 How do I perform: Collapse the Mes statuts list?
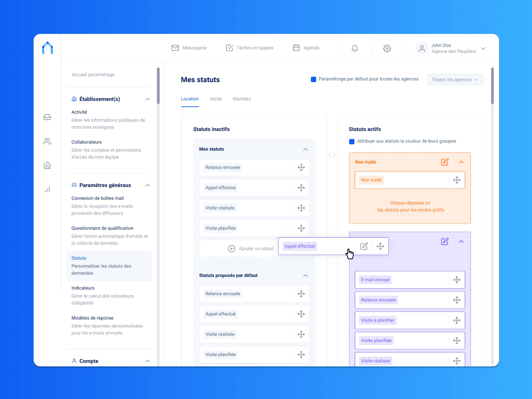(x=305, y=149)
